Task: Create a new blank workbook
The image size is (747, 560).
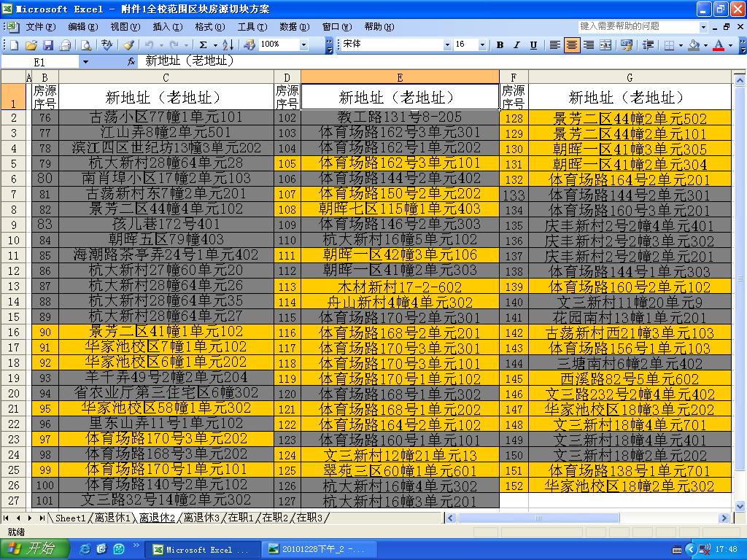Action: coord(15,44)
